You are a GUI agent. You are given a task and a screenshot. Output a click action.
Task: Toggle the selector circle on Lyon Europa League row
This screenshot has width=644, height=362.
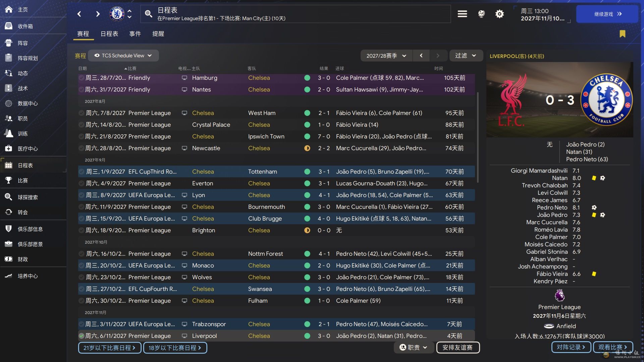(81, 195)
